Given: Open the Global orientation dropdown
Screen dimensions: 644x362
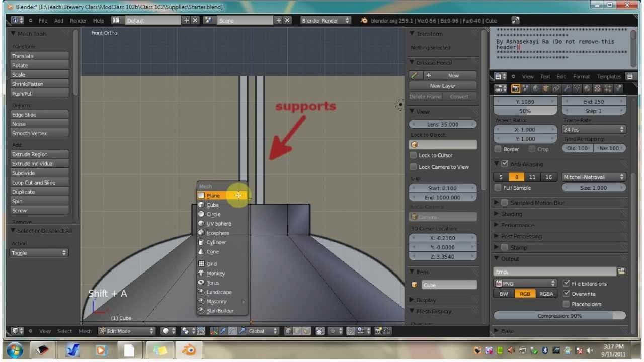Looking at the screenshot, I should tap(263, 331).
